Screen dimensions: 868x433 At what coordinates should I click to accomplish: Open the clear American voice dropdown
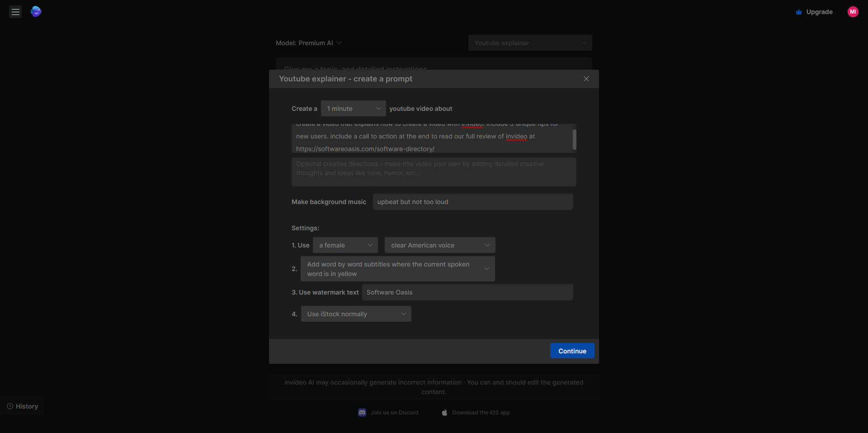tap(439, 245)
